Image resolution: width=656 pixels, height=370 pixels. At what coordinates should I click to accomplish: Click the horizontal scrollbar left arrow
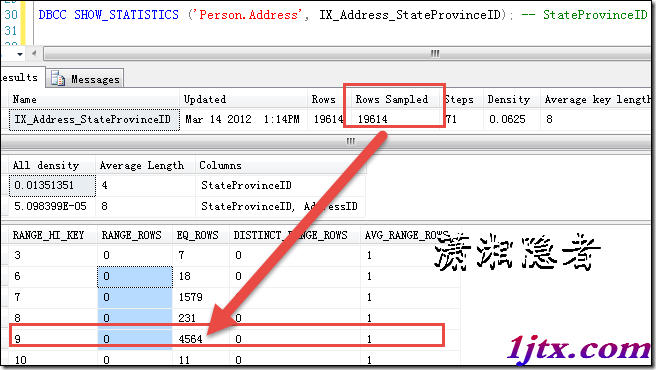(34, 54)
